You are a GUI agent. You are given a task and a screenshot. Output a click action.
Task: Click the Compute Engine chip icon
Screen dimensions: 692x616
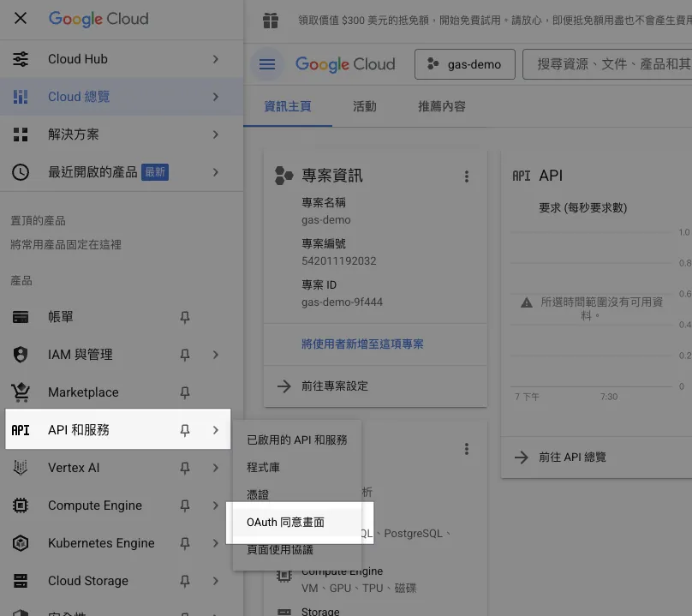click(21, 505)
